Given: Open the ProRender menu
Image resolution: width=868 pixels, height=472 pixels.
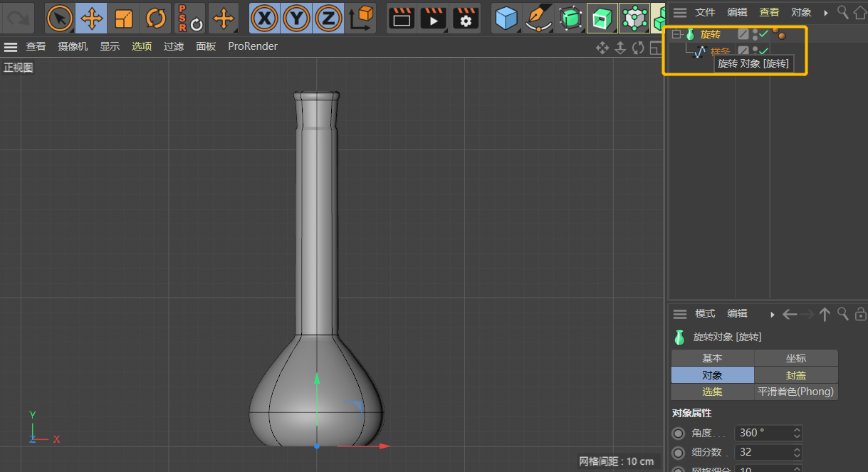Looking at the screenshot, I should (253, 46).
